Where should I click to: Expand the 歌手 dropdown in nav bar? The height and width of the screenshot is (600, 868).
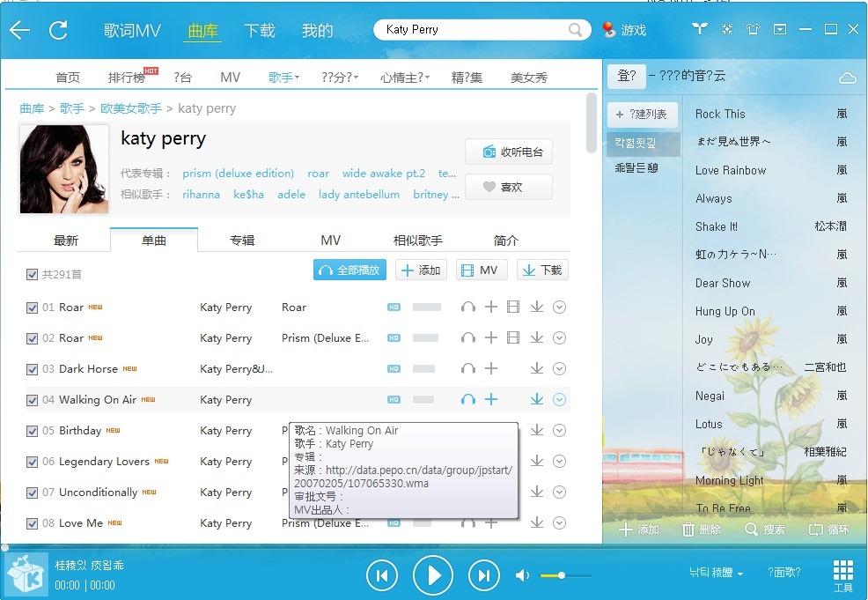coord(283,78)
